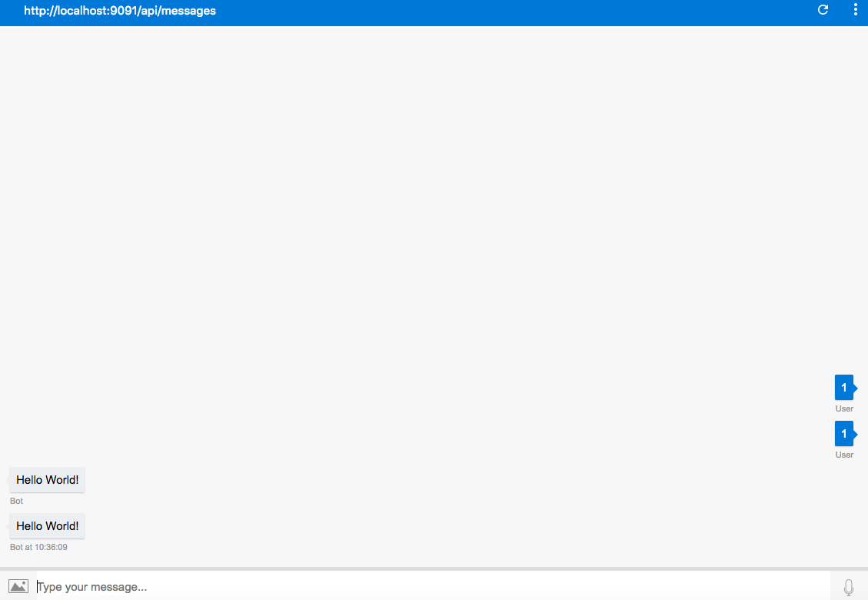Tap the speech input microphone
This screenshot has width=868, height=600.
tap(849, 585)
